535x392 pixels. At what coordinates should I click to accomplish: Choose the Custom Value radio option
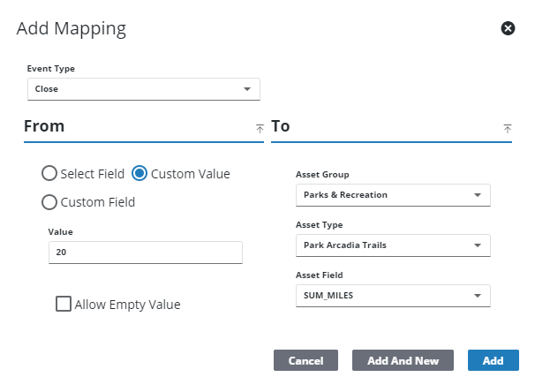tap(139, 174)
